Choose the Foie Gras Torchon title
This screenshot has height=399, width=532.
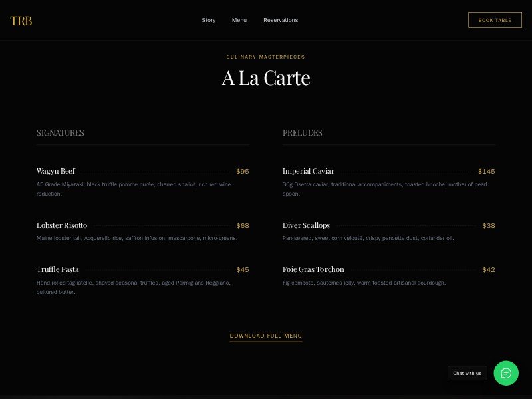click(x=313, y=269)
